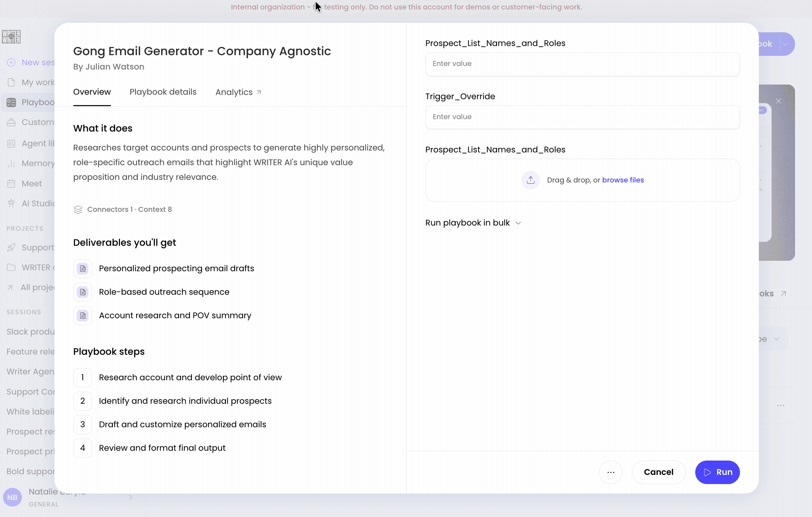The height and width of the screenshot is (517, 812).
Task: Click the arrow icon beside All projects
Action: click(x=10, y=288)
